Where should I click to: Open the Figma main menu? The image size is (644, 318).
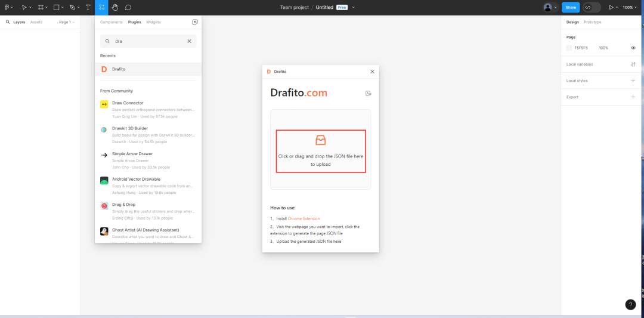coord(7,7)
